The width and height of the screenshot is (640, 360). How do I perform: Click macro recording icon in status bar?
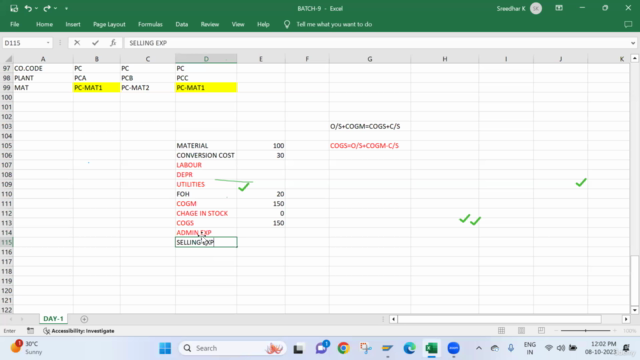30,331
